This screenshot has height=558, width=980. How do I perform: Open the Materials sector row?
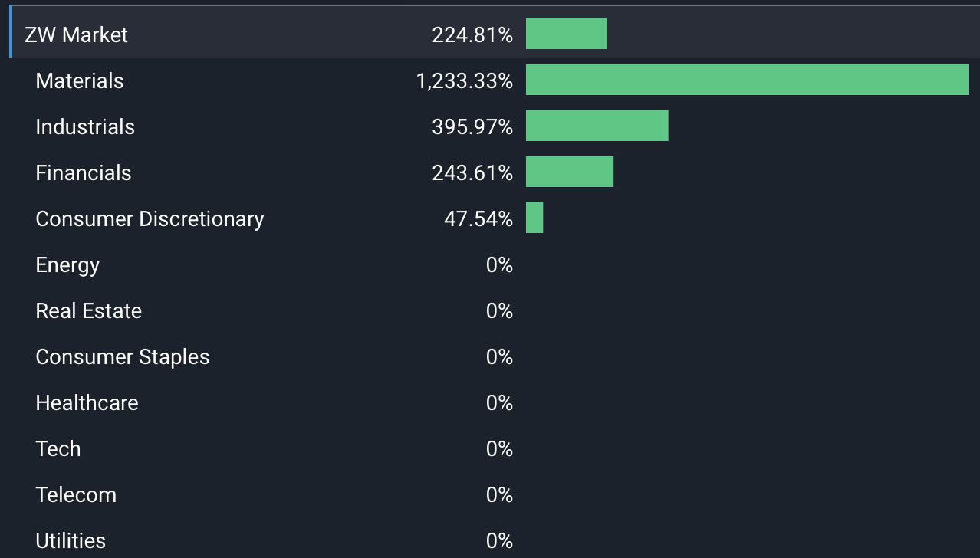(x=79, y=80)
